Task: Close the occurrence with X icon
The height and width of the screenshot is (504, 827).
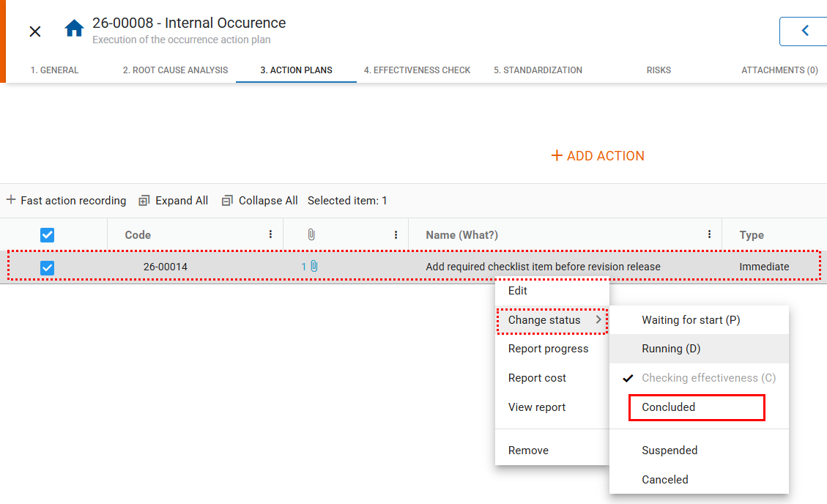Action: click(x=35, y=31)
